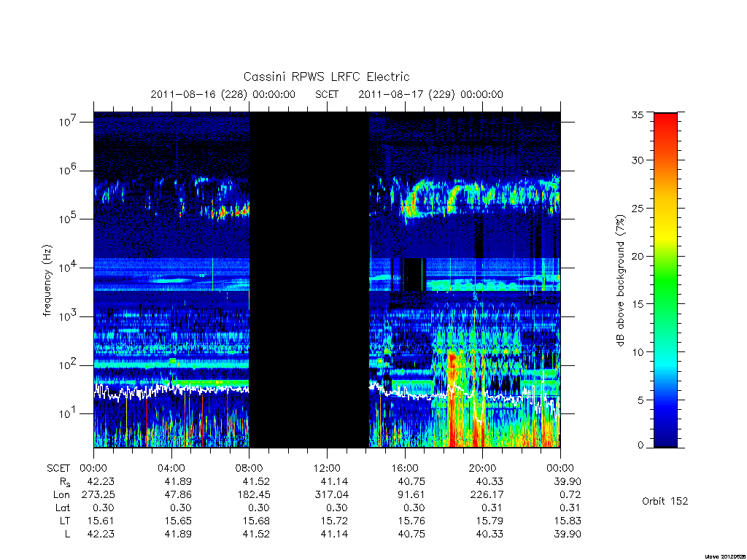Click the colorbar tick label "25"
The image size is (747, 560).
637,208
